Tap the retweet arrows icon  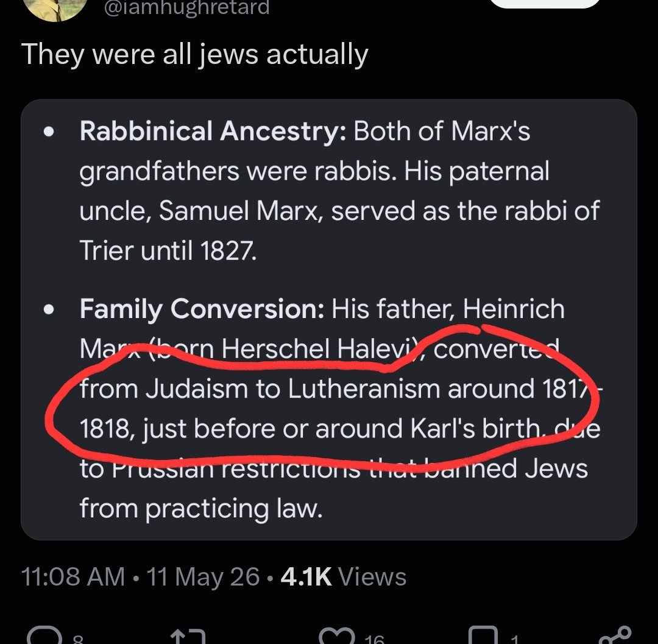click(x=188, y=637)
